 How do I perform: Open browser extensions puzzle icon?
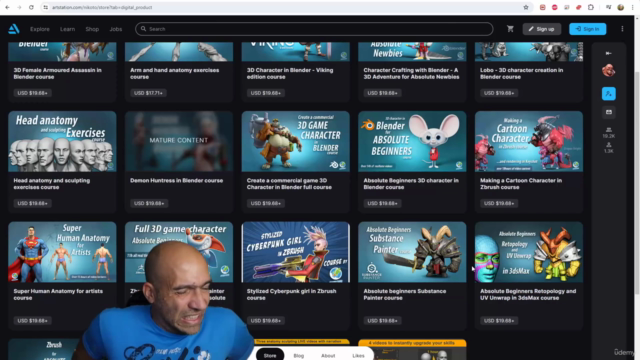tap(591, 7)
